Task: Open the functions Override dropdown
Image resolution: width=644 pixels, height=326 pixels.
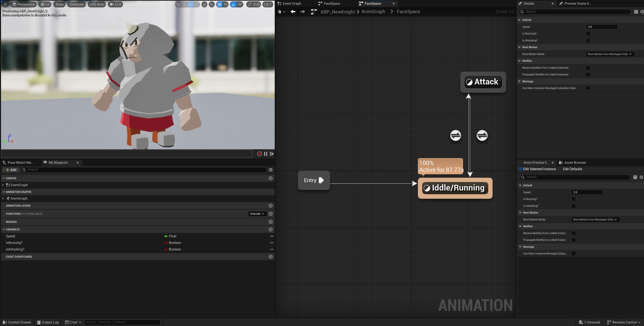Action: pyautogui.click(x=257, y=214)
